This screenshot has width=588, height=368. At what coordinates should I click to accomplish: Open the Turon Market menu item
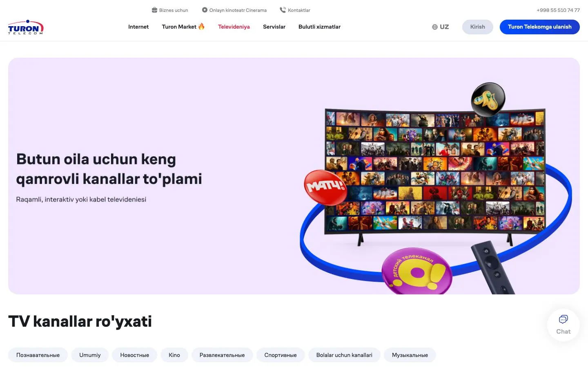coord(183,27)
